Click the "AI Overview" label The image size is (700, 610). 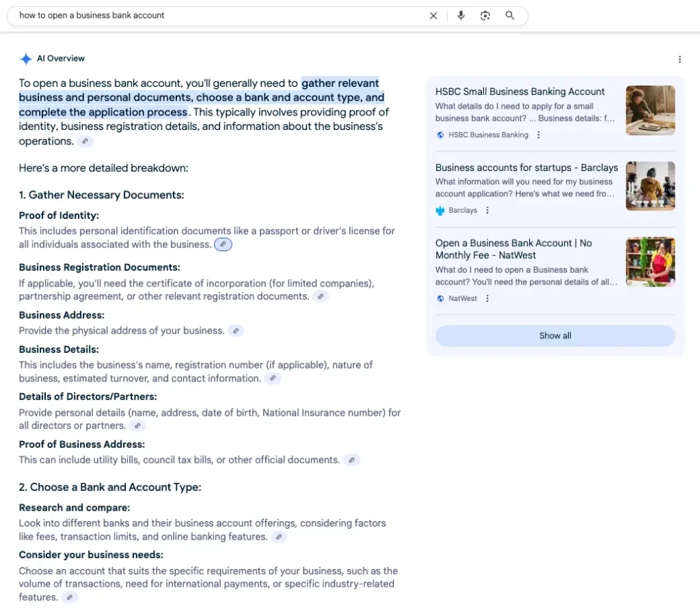(x=61, y=59)
